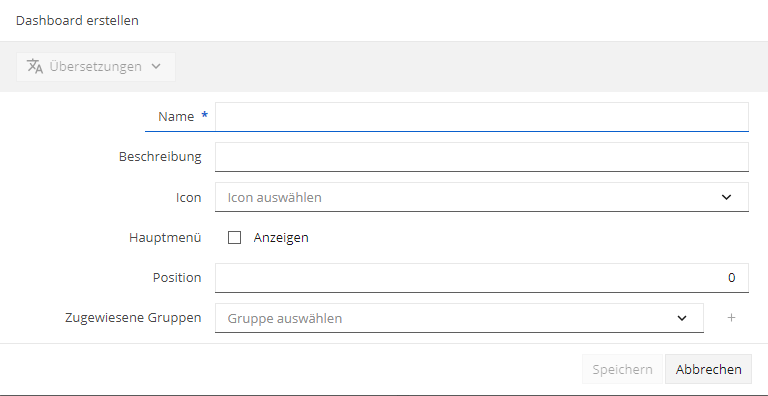The width and height of the screenshot is (768, 396).
Task: Open the Gruppe auswählen dropdown
Action: pyautogui.click(x=459, y=318)
